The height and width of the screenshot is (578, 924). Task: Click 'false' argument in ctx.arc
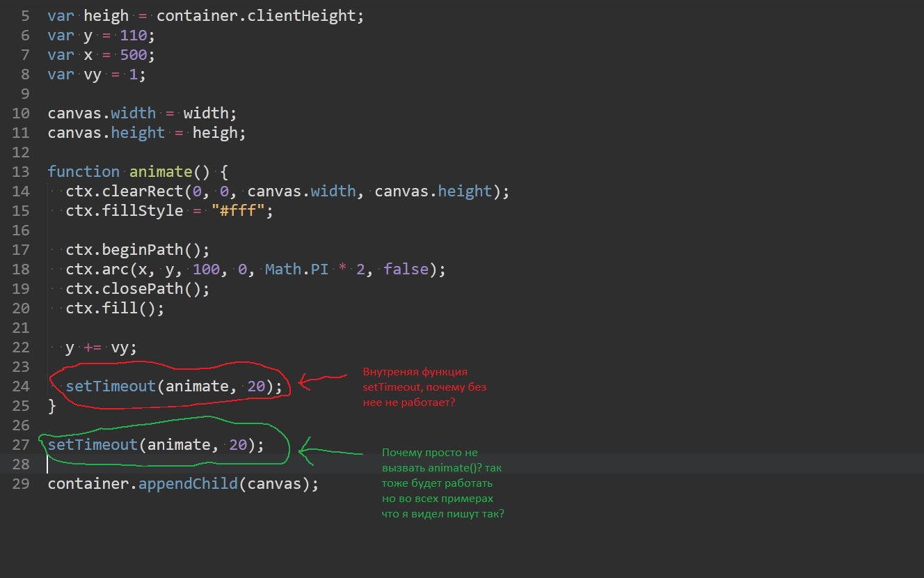406,270
